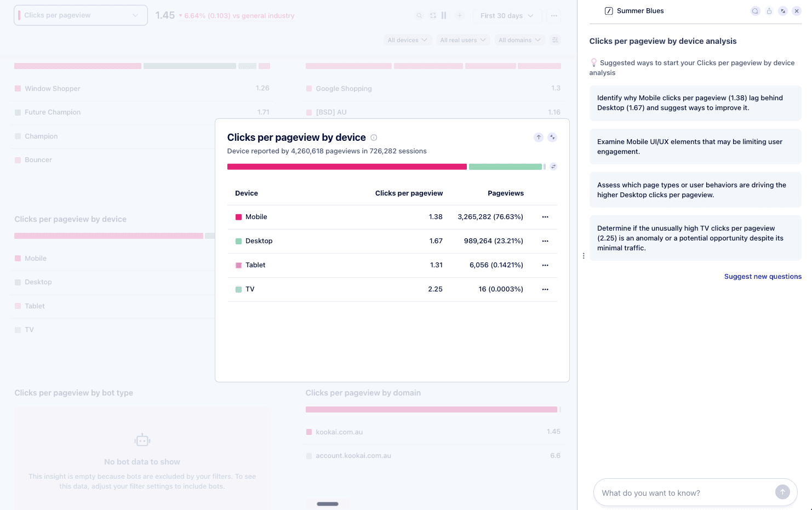The image size is (812, 510).
Task: Click the search magnifier icon in top toolbar
Action: click(x=419, y=16)
